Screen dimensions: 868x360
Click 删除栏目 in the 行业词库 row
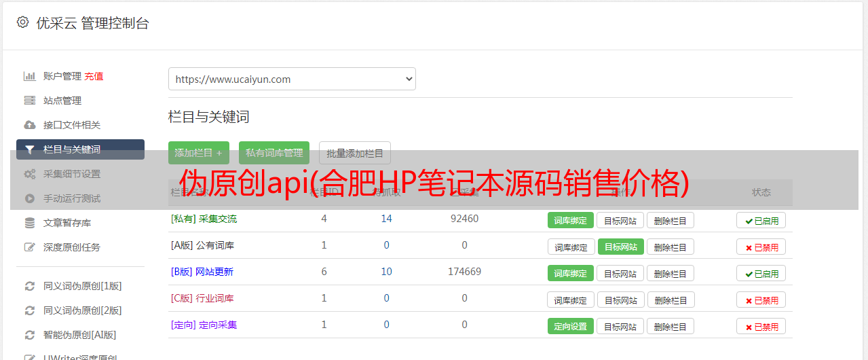(671, 300)
